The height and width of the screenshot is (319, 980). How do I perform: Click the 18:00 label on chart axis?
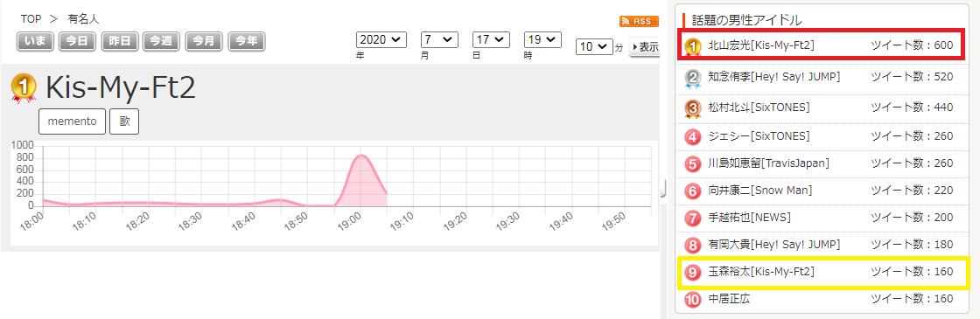tap(32, 221)
